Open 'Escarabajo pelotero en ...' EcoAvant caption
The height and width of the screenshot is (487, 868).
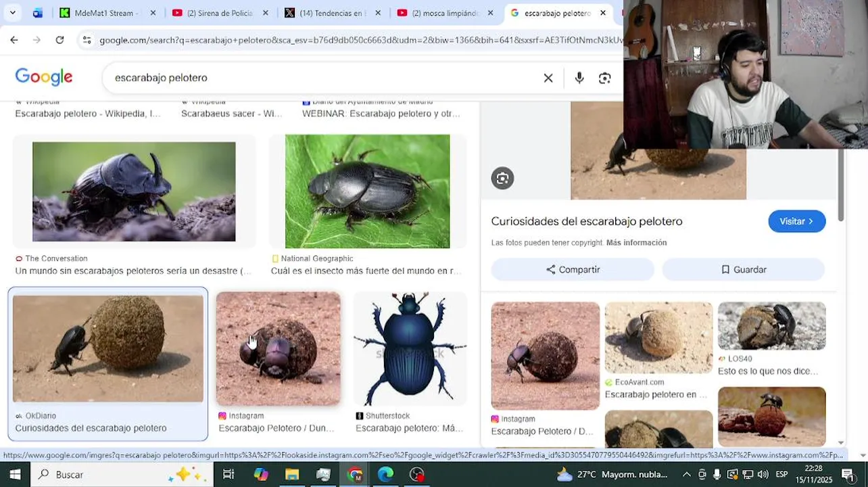pyautogui.click(x=656, y=394)
